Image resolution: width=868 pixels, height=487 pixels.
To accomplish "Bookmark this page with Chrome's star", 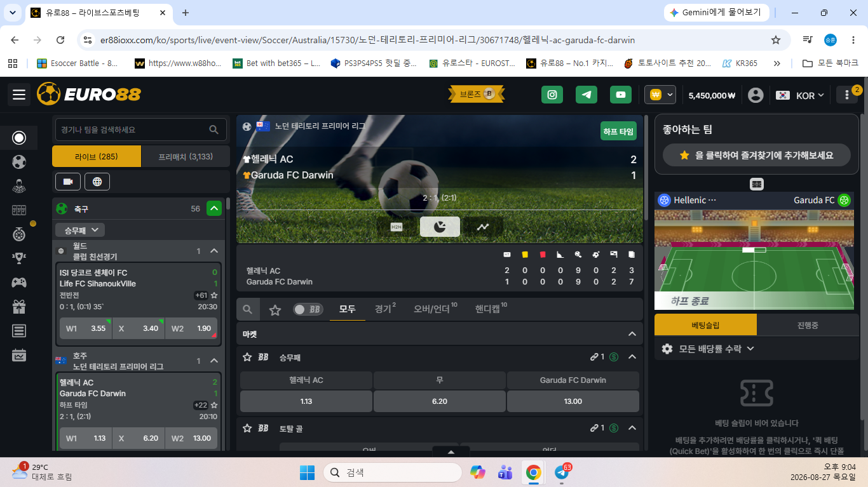I will pos(775,40).
